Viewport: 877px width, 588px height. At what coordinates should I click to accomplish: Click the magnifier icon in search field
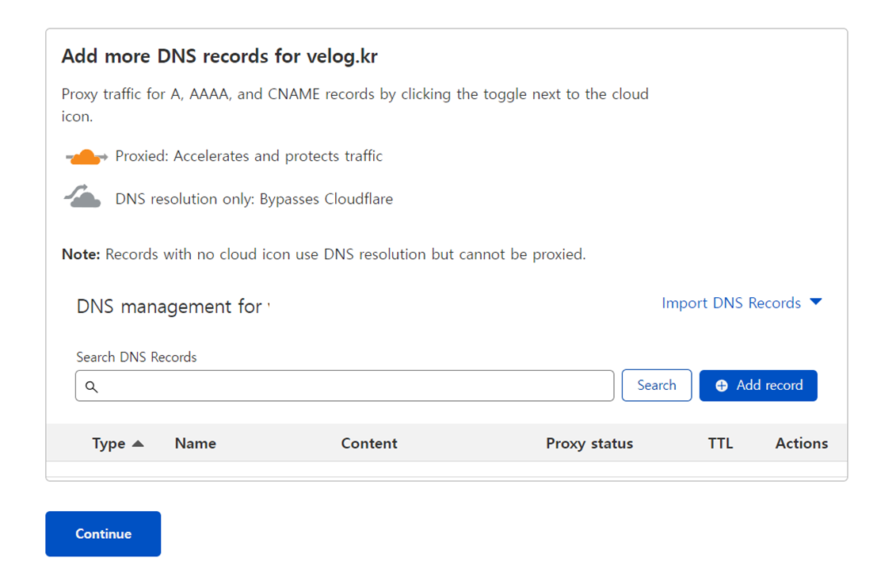(92, 386)
